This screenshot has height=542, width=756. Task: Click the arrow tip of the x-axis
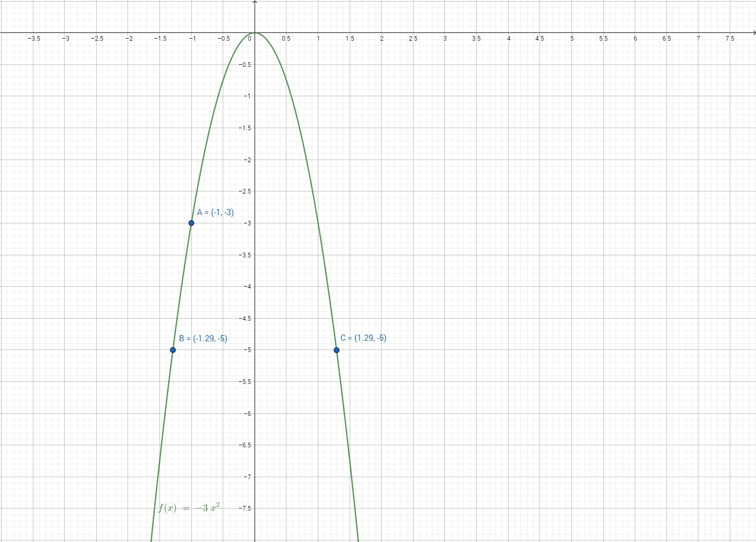click(753, 33)
